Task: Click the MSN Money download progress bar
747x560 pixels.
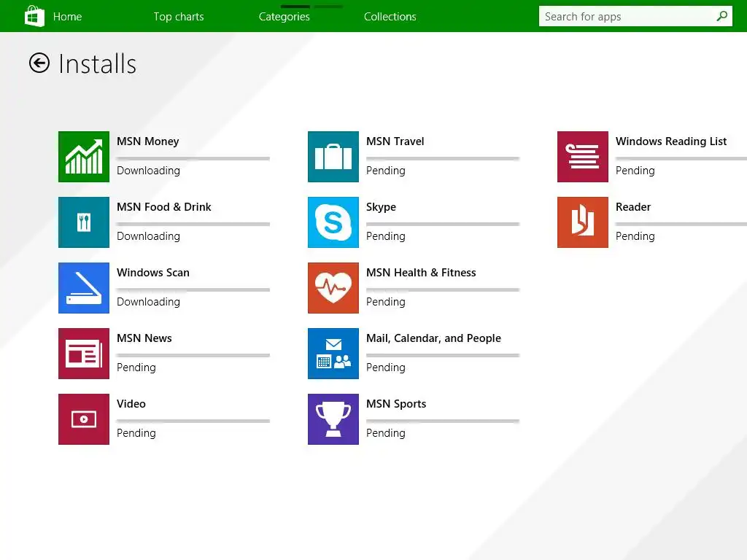Action: pyautogui.click(x=193, y=158)
